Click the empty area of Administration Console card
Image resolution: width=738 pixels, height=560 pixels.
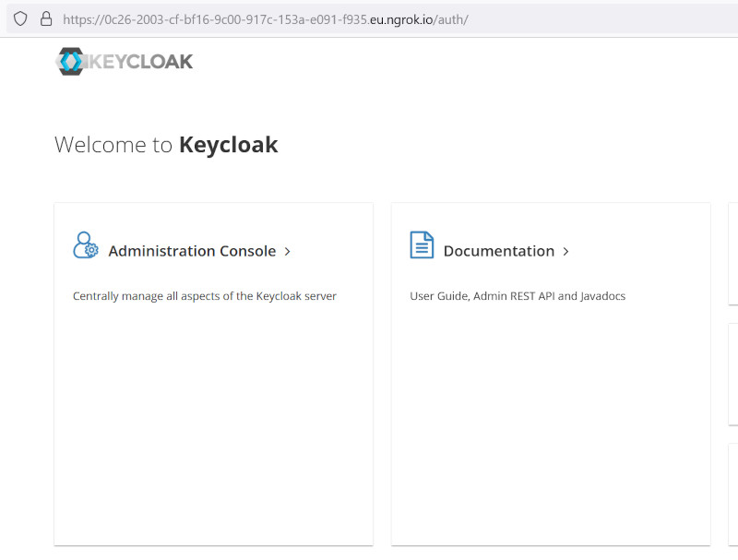[214, 423]
